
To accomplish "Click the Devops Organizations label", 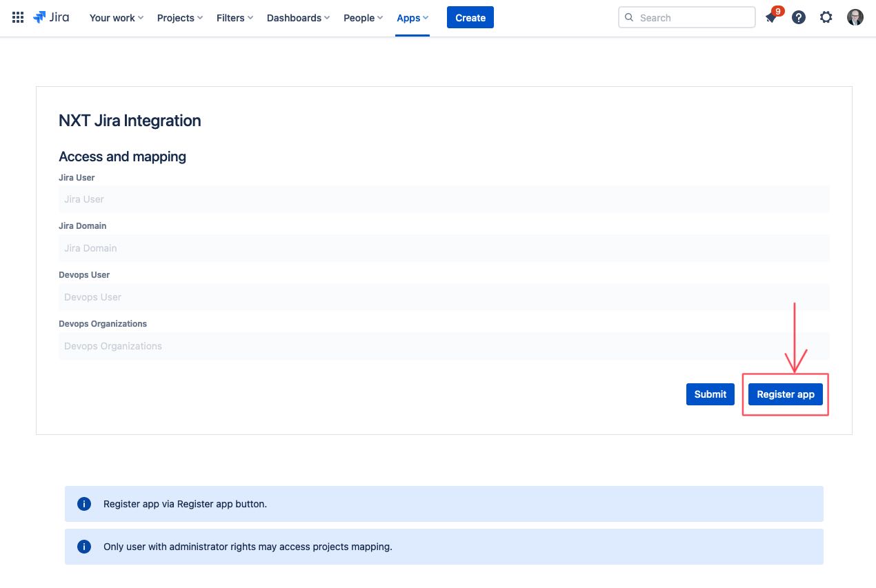I will [103, 324].
